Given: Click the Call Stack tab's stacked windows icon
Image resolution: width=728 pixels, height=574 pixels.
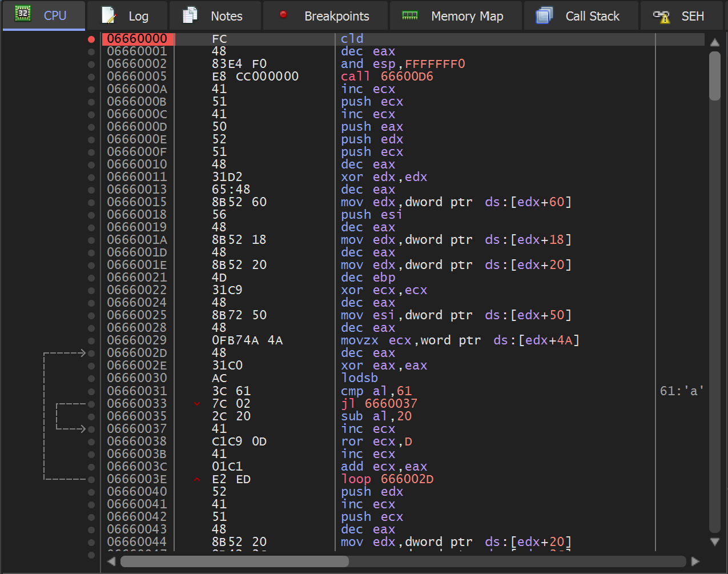Looking at the screenshot, I should click(544, 15).
